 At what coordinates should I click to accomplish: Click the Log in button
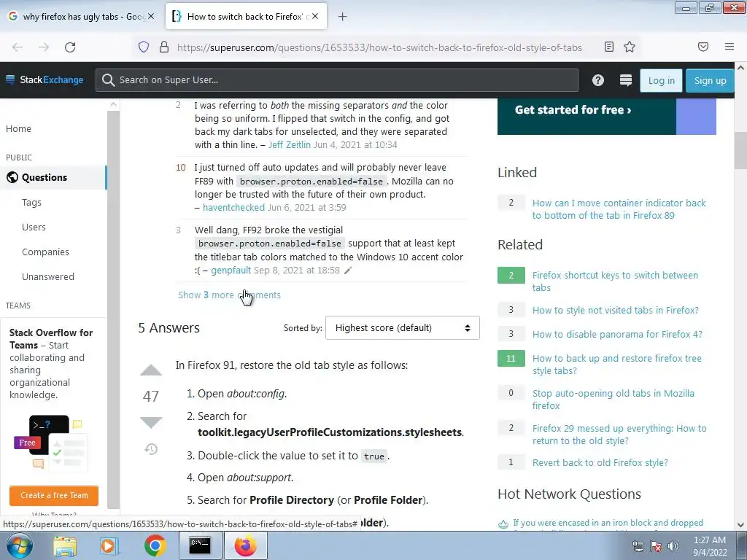click(x=661, y=80)
